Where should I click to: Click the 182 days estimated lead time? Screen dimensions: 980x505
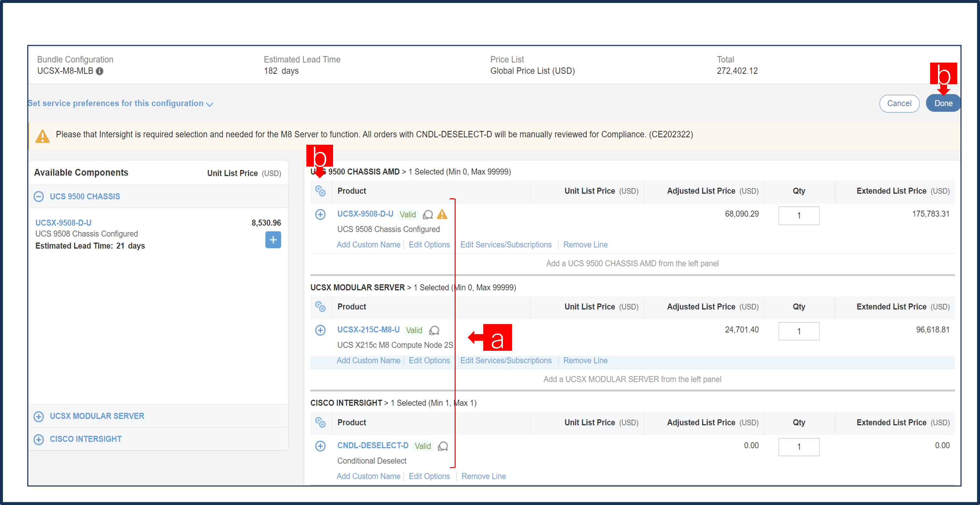pos(281,71)
